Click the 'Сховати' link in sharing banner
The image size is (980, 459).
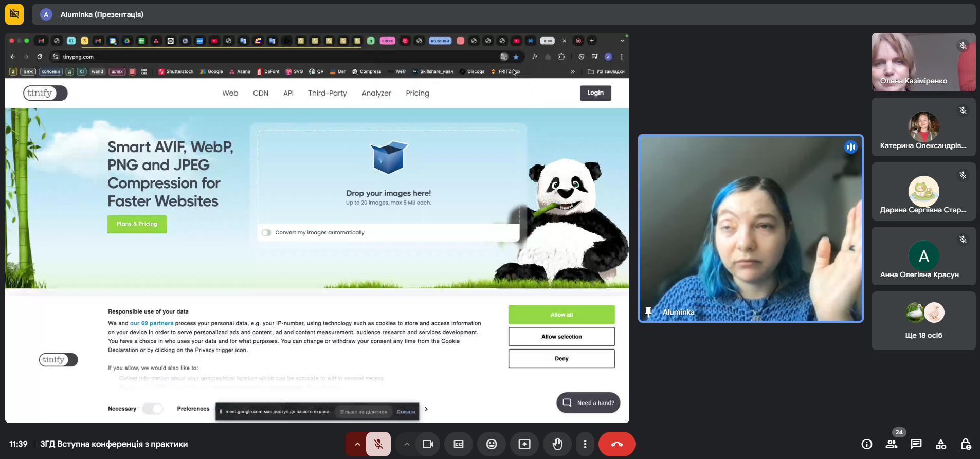(x=406, y=412)
